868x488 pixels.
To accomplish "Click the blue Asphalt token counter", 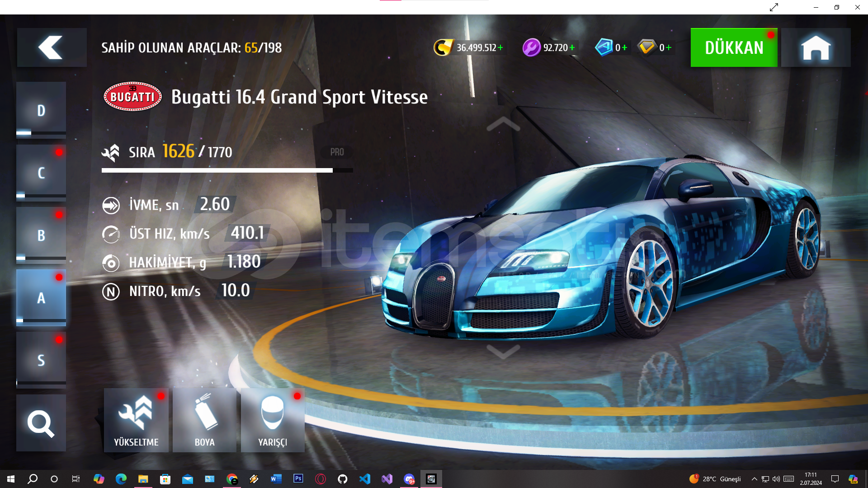I will 611,47.
